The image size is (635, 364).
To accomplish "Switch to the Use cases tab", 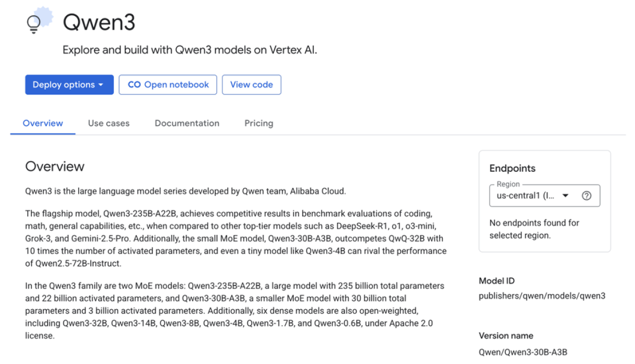I will [108, 123].
